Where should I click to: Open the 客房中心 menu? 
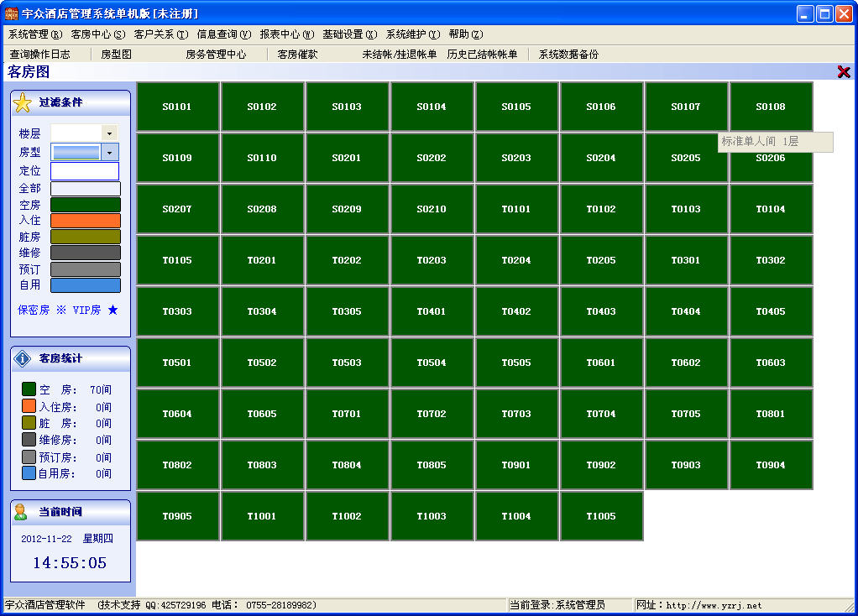pyautogui.click(x=97, y=34)
